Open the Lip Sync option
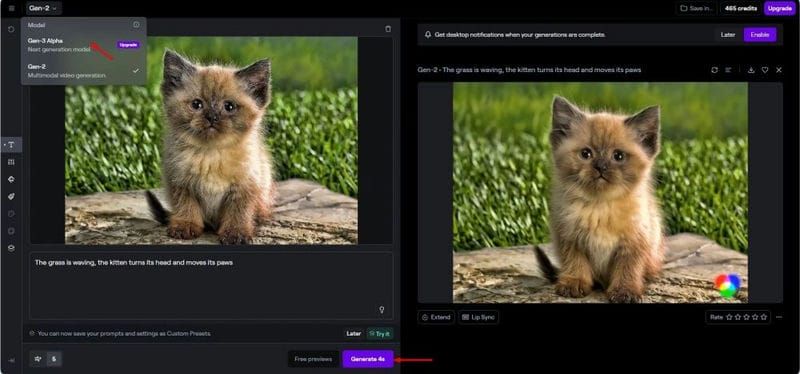This screenshot has width=800, height=374. [x=478, y=317]
